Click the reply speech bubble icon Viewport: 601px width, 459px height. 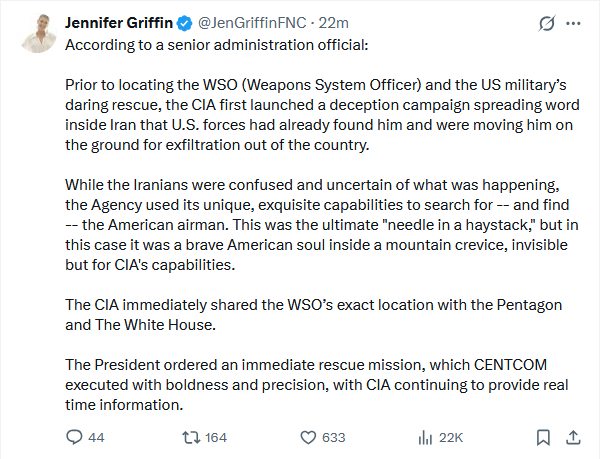tap(73, 437)
